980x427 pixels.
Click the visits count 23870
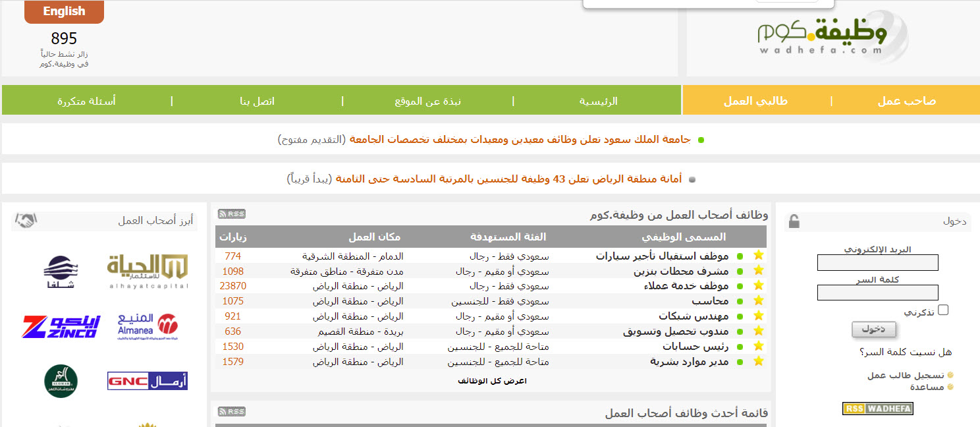[233, 286]
